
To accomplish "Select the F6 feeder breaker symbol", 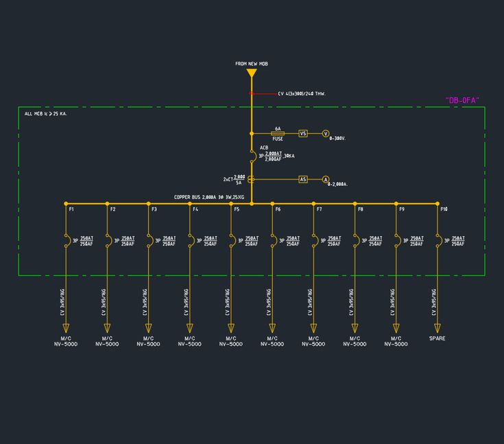I will pos(274,241).
